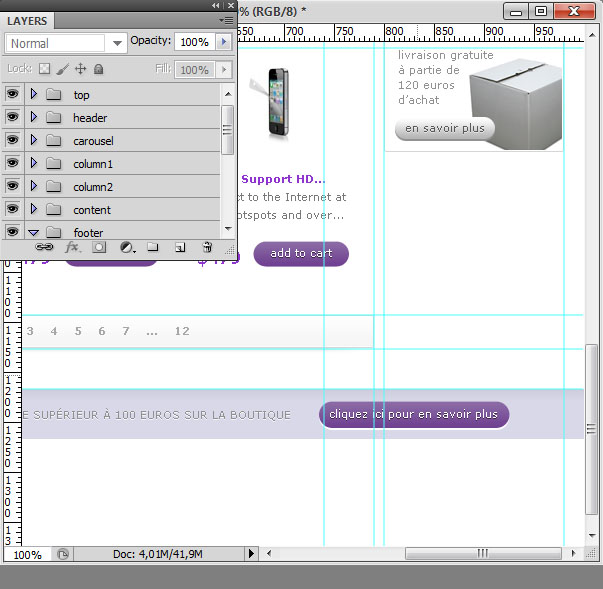This screenshot has height=589, width=603.
Task: Delete layer with trash icon
Action: click(207, 247)
